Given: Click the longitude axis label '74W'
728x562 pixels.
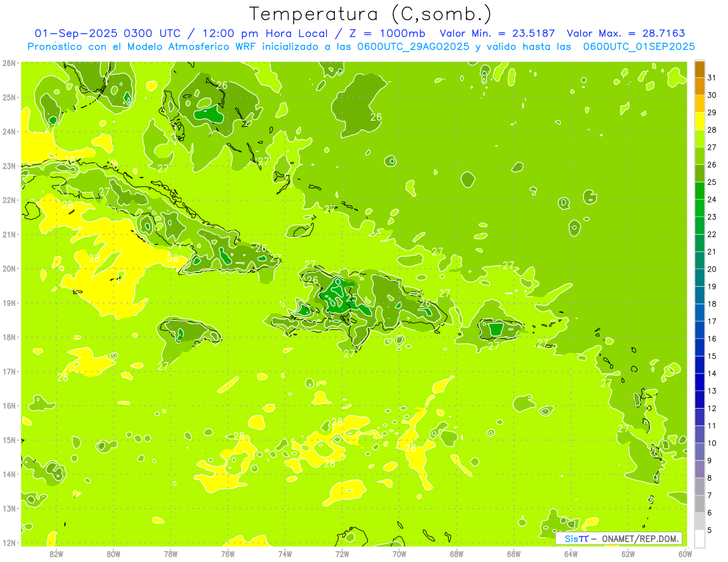Looking at the screenshot, I should pyautogui.click(x=285, y=554).
